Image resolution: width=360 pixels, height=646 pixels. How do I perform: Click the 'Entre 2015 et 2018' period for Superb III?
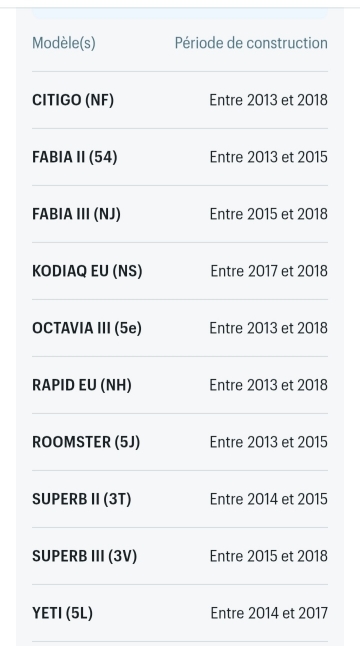pos(269,556)
